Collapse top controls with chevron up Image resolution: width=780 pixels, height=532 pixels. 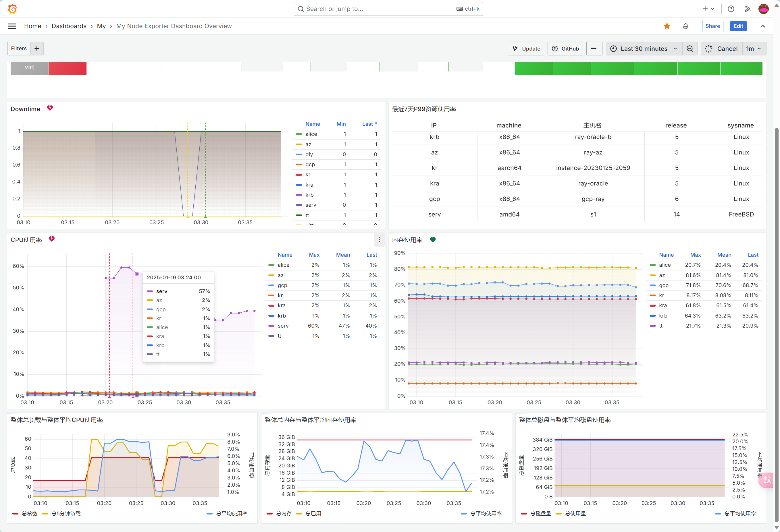[x=762, y=26]
